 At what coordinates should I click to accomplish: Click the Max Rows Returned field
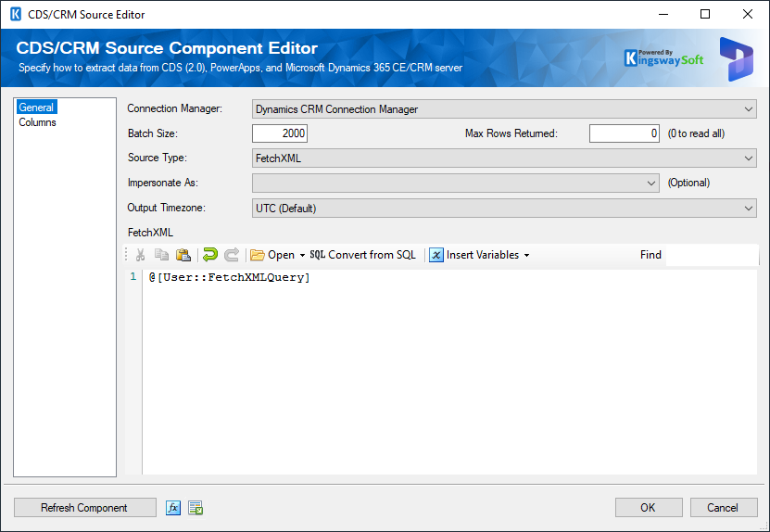(x=625, y=133)
